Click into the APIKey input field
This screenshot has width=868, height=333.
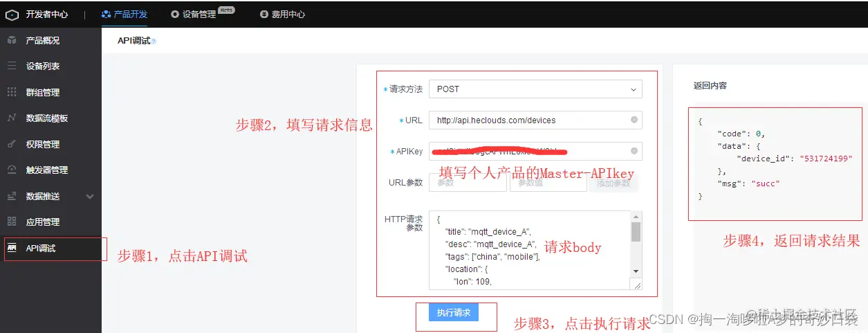coord(535,151)
